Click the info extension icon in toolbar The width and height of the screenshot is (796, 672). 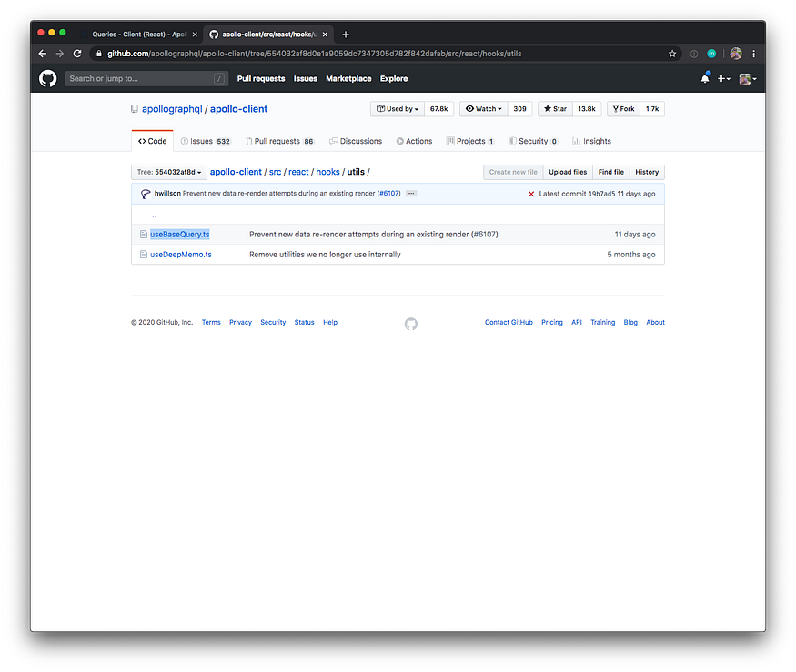[x=693, y=54]
